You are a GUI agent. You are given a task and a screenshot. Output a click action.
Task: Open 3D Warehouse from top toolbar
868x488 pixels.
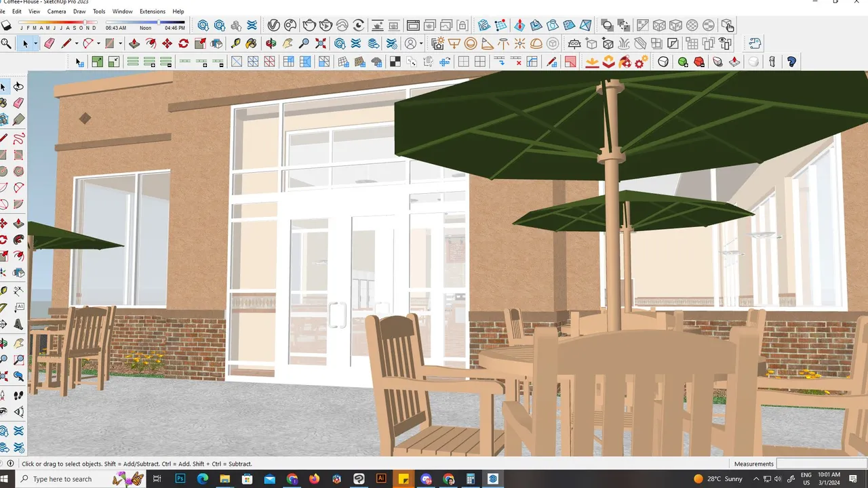pos(203,25)
